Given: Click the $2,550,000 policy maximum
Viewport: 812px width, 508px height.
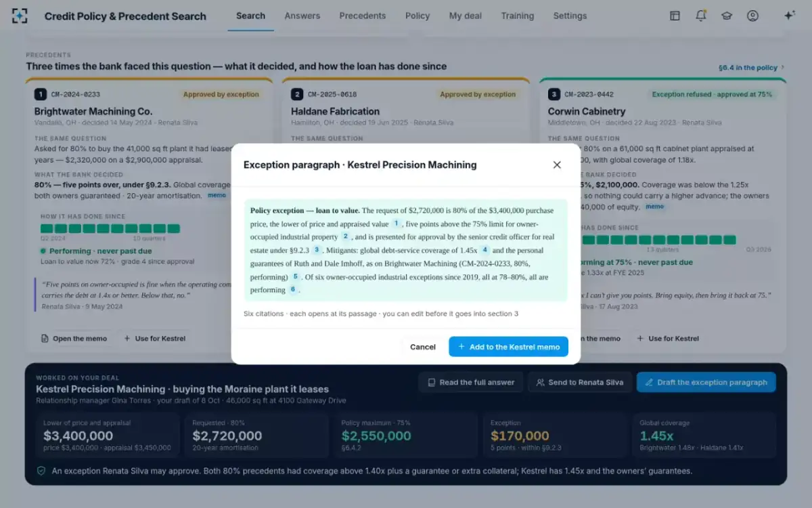Looking at the screenshot, I should (x=376, y=436).
